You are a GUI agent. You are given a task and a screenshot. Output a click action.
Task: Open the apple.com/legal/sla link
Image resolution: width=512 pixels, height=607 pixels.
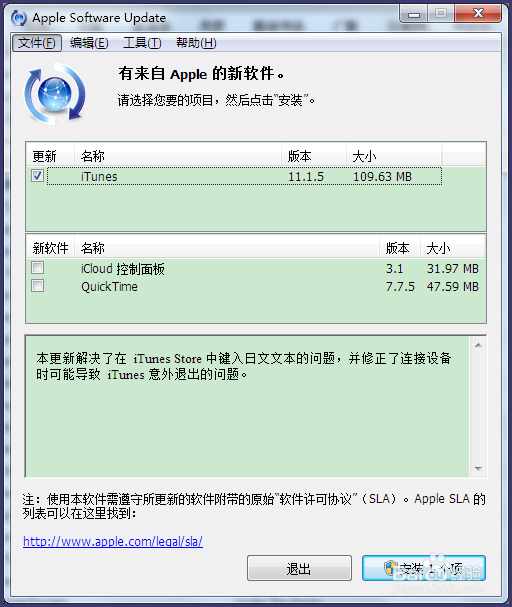pyautogui.click(x=113, y=541)
